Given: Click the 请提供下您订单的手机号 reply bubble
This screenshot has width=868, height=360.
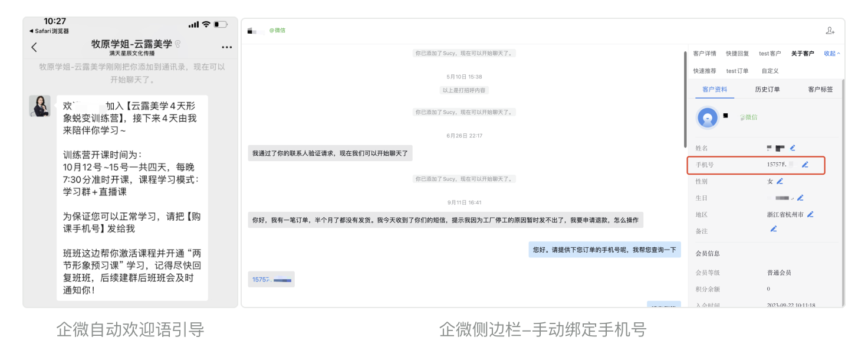Looking at the screenshot, I should pos(604,250).
